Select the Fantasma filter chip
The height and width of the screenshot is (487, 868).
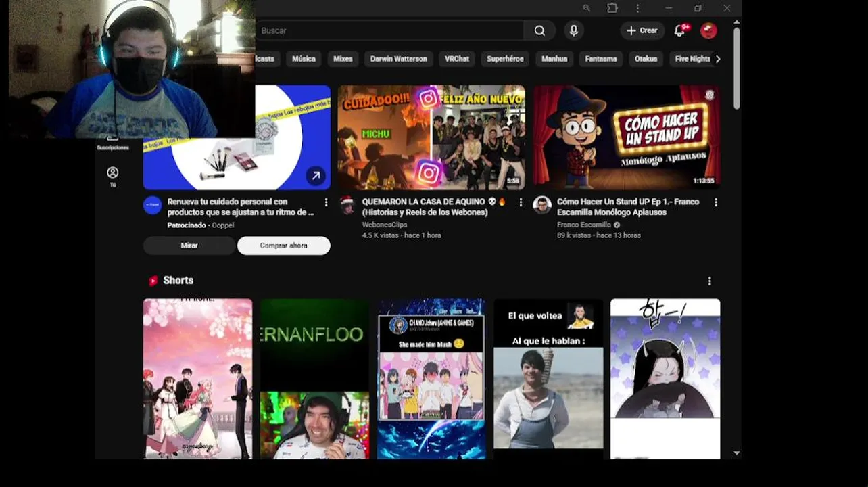tap(601, 59)
